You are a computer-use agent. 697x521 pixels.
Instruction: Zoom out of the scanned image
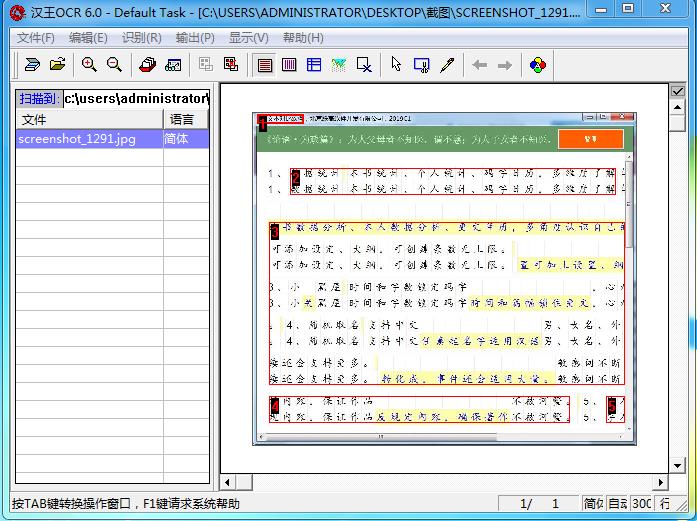tap(114, 65)
